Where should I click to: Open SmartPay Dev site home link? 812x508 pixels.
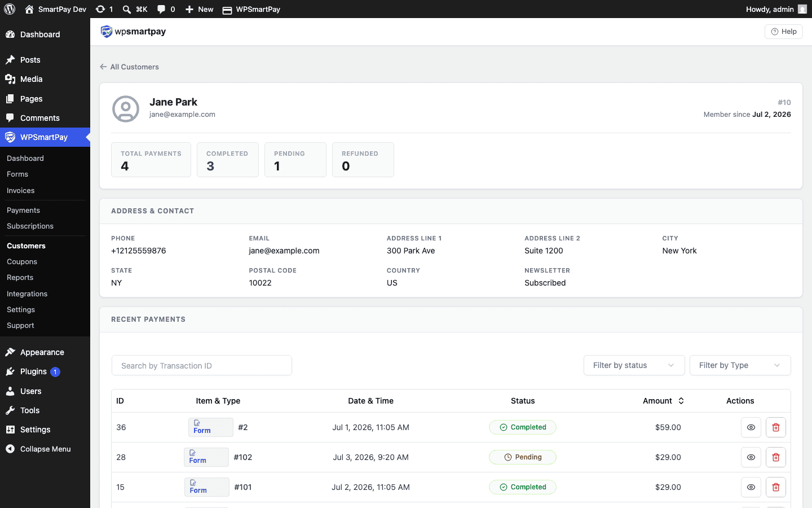coord(56,9)
